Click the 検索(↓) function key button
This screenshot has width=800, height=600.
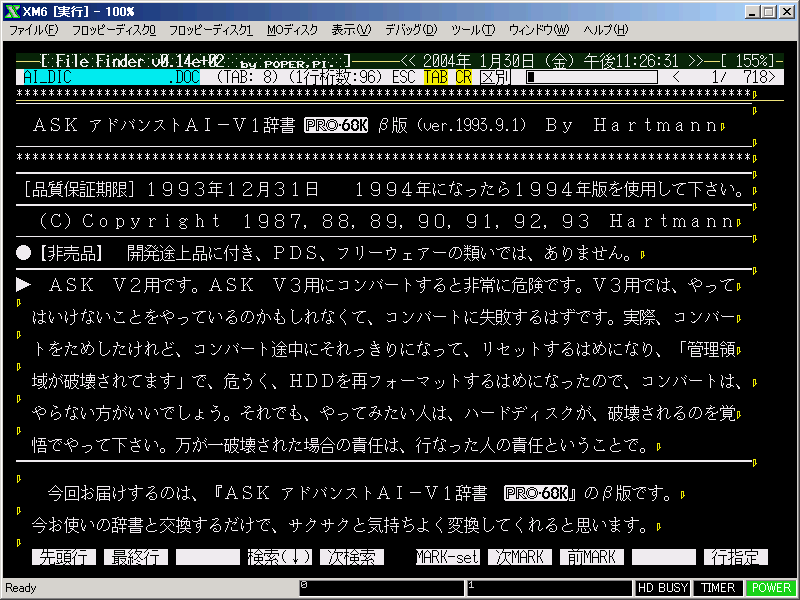[x=280, y=557]
